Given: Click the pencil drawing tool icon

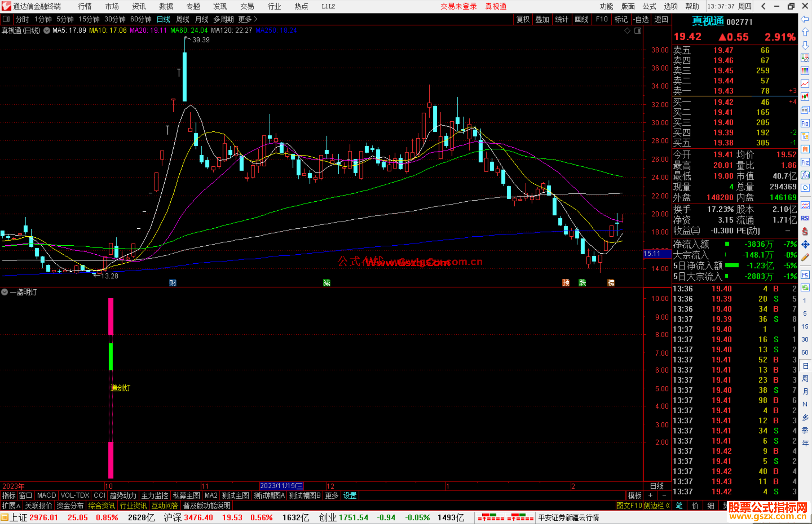Looking at the screenshot, I should point(805,257).
